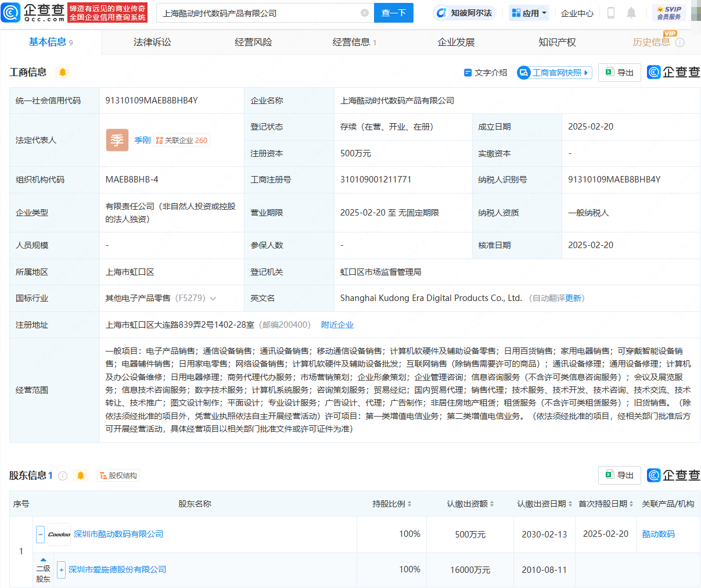Click info icon beside 股东信息
The image size is (701, 588).
(63, 476)
